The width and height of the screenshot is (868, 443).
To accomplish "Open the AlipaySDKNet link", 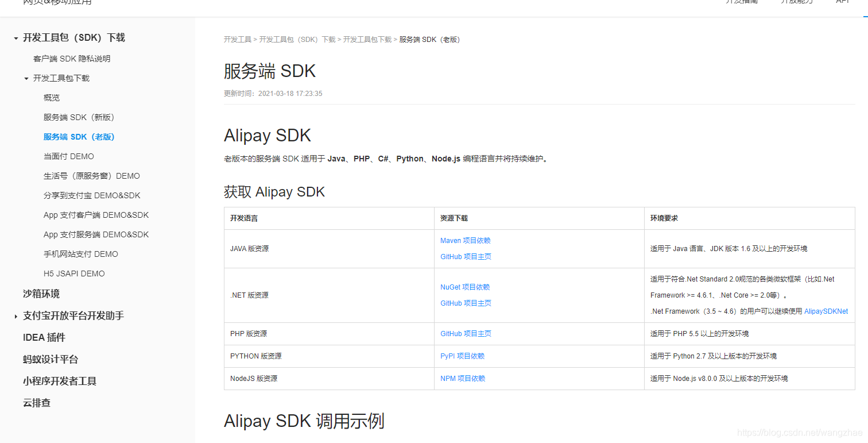I will pyautogui.click(x=826, y=311).
